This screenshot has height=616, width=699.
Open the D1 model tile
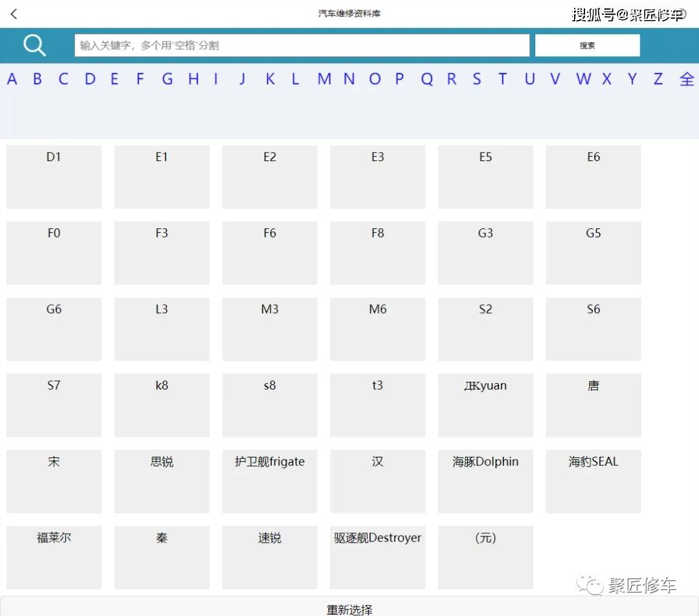coord(54,177)
